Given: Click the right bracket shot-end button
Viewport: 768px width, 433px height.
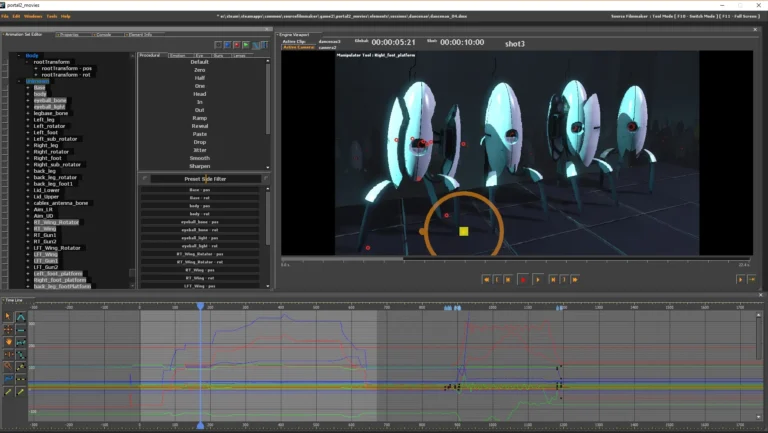Looking at the screenshot, I should [564, 280].
